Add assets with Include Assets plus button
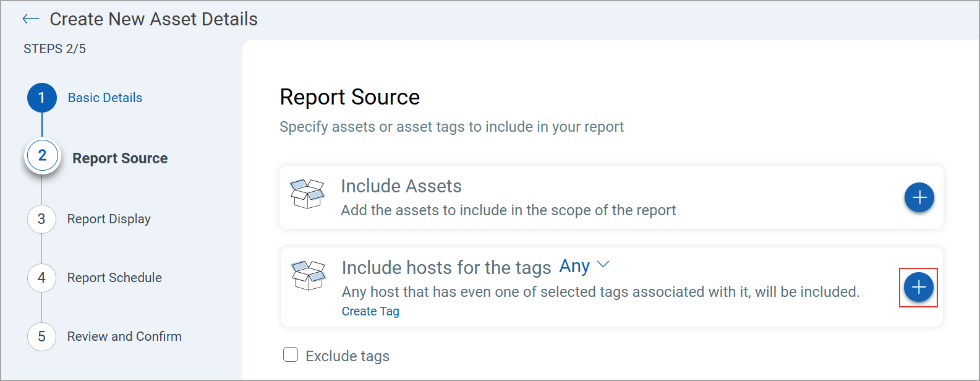980x381 pixels. pyautogui.click(x=919, y=197)
